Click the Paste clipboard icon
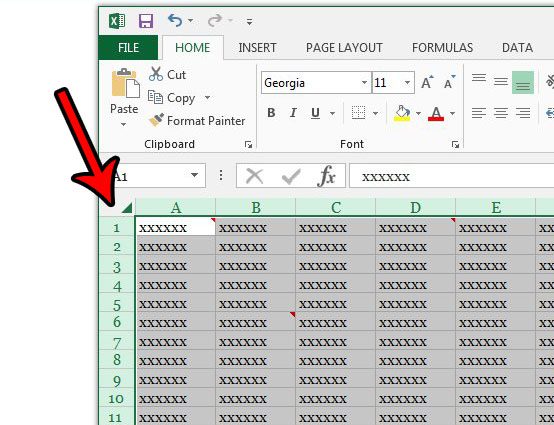Image resolution: width=554 pixels, height=425 pixels. point(125,83)
